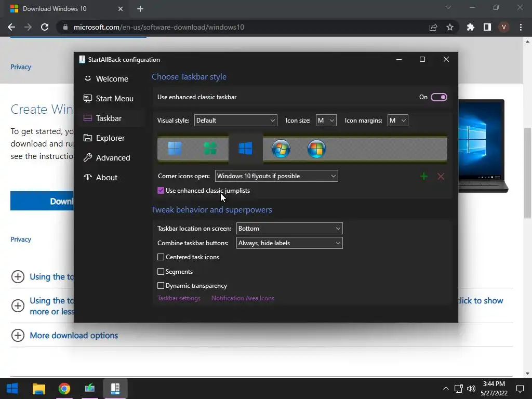This screenshot has height=399, width=532.
Task: Open the About page
Action: click(x=112, y=178)
